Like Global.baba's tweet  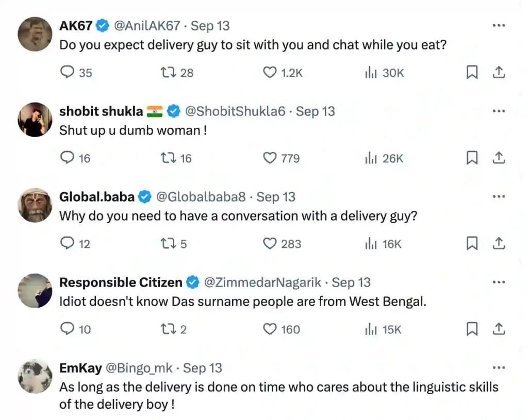[x=270, y=244]
